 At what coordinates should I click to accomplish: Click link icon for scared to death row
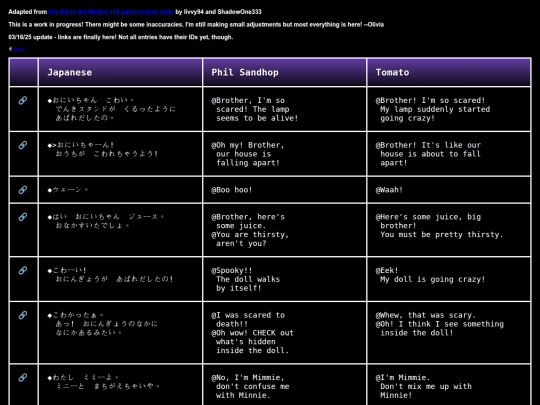(x=23, y=315)
